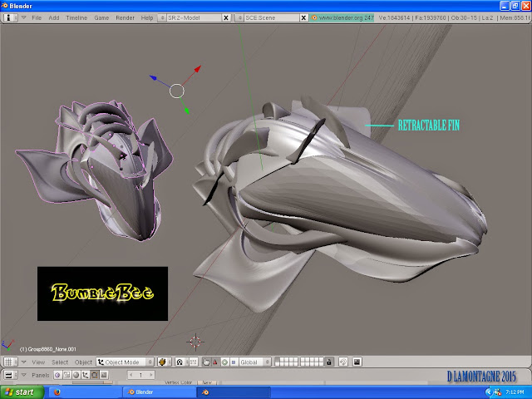Open the Render menu
This screenshot has height=399, width=532.
(x=125, y=17)
